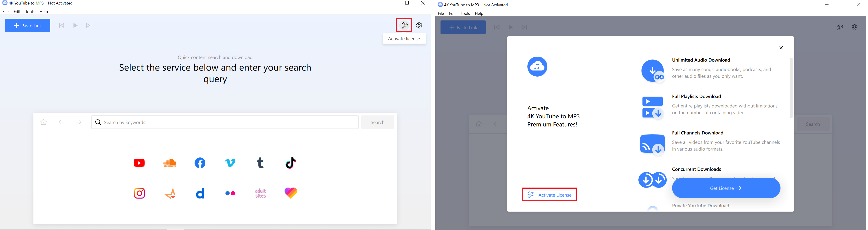Viewport: 868px width, 230px height.
Task: Close the activation dialog
Action: 781,48
